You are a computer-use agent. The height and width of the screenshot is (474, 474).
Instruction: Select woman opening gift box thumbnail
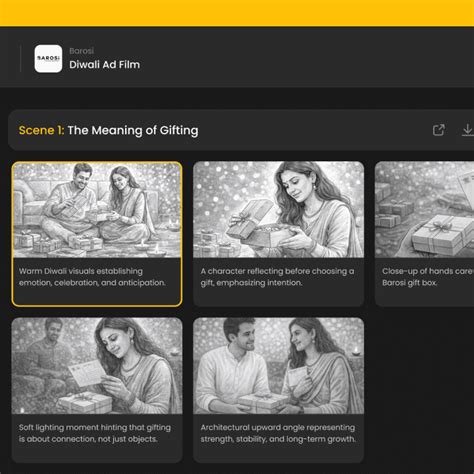tap(279, 210)
